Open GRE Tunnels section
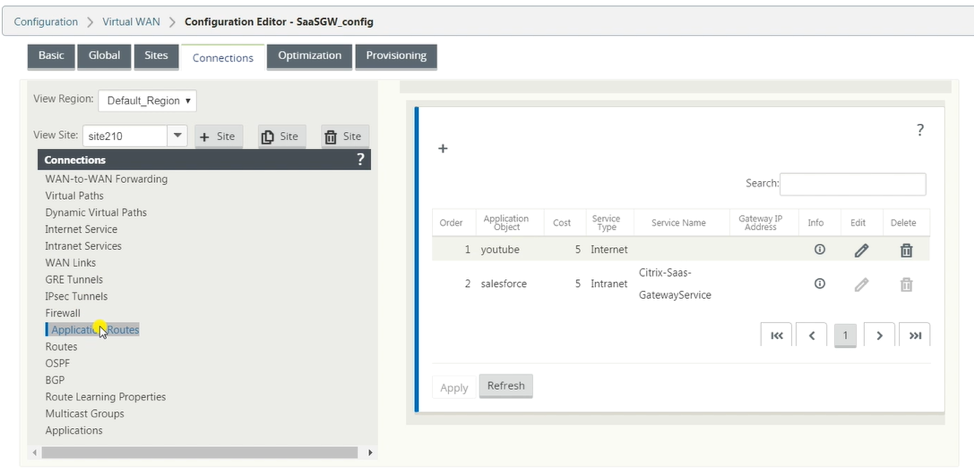 coord(74,279)
